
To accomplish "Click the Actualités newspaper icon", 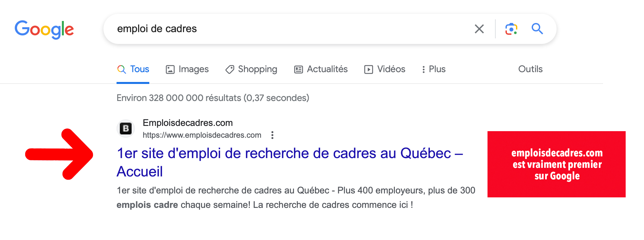I will pos(298,70).
